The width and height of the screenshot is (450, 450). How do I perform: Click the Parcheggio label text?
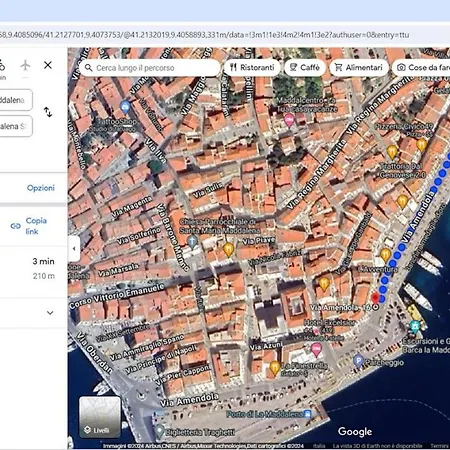[x=384, y=362]
